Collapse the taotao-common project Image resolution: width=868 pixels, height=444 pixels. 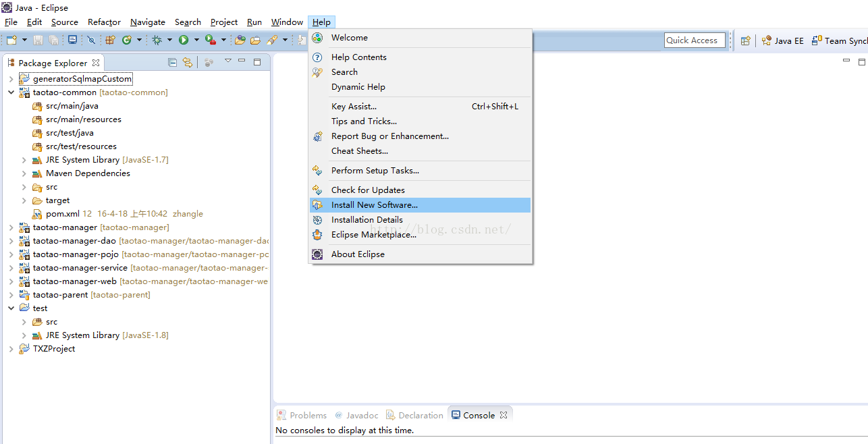pyautogui.click(x=11, y=92)
